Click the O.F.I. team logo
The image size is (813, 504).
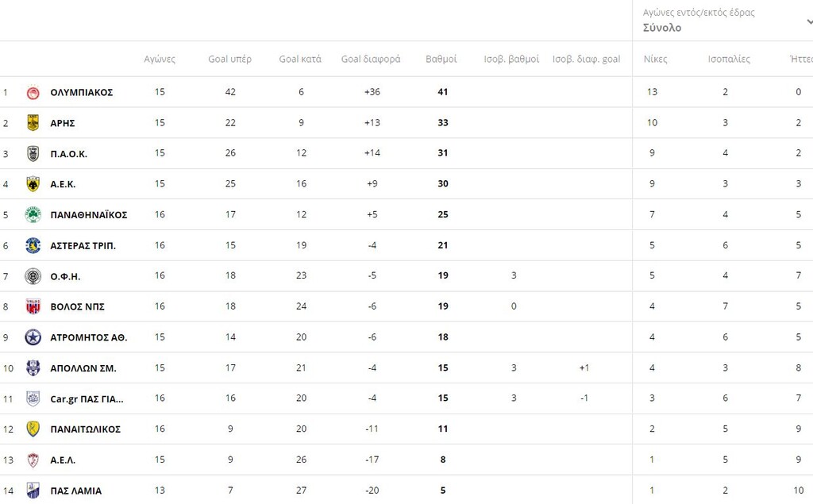(33, 276)
